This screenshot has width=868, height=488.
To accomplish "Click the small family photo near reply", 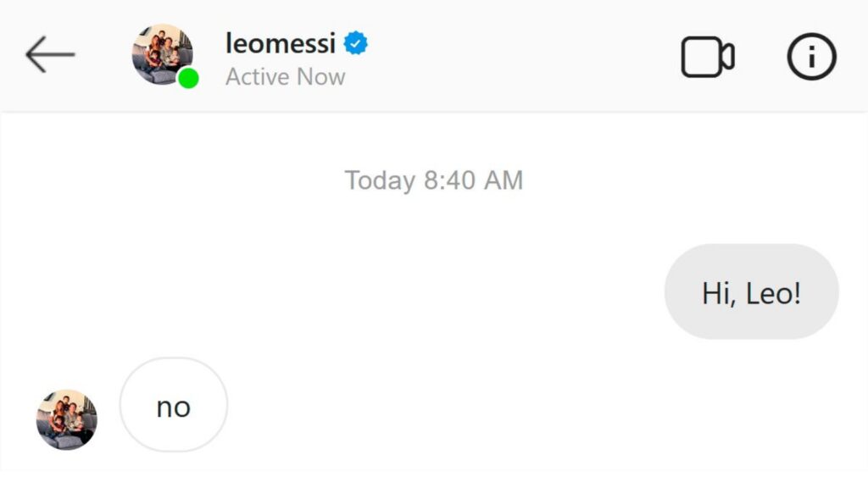I will 66,419.
